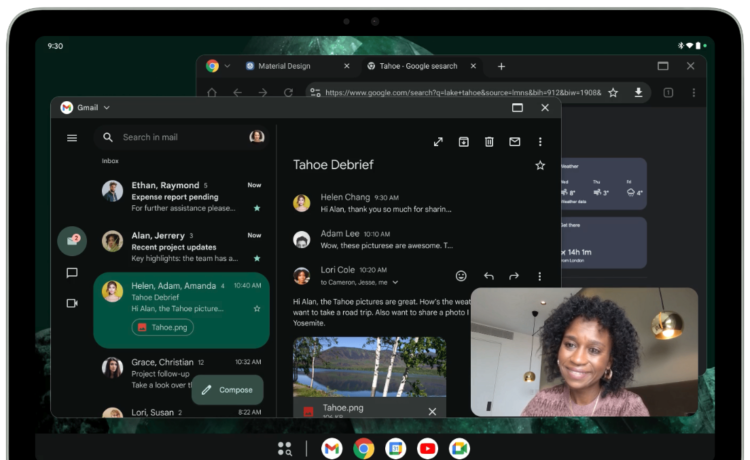Image resolution: width=750 pixels, height=460 pixels.
Task: Switch to the Material Design tab in Chrome
Action: pyautogui.click(x=284, y=66)
